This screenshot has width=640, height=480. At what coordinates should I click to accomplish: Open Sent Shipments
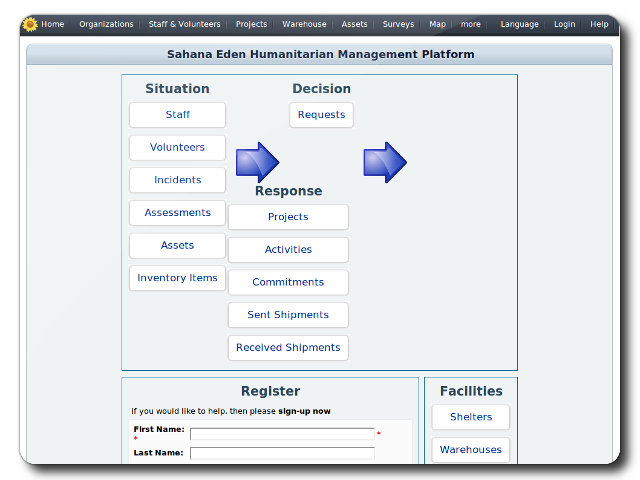click(288, 315)
